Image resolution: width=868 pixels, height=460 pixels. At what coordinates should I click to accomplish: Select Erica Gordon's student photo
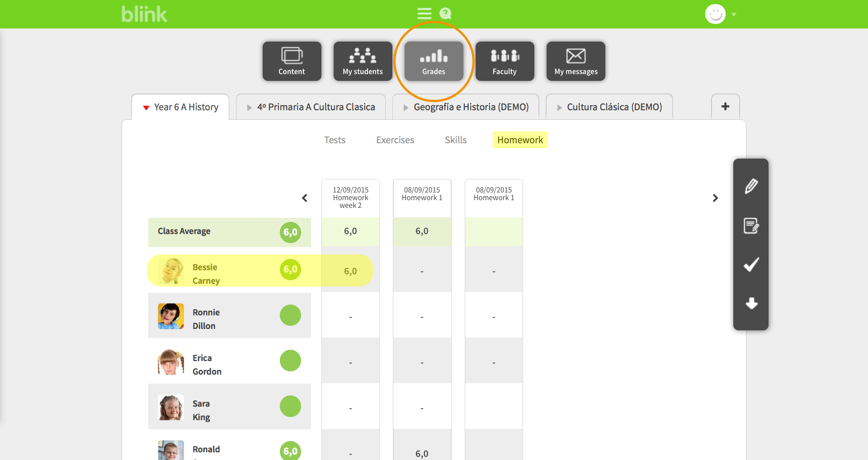[170, 362]
